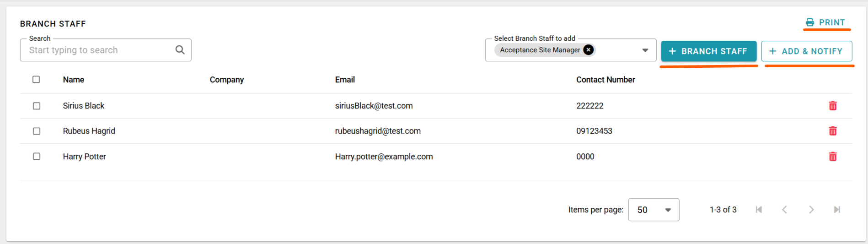Go to the first page

[759, 210]
